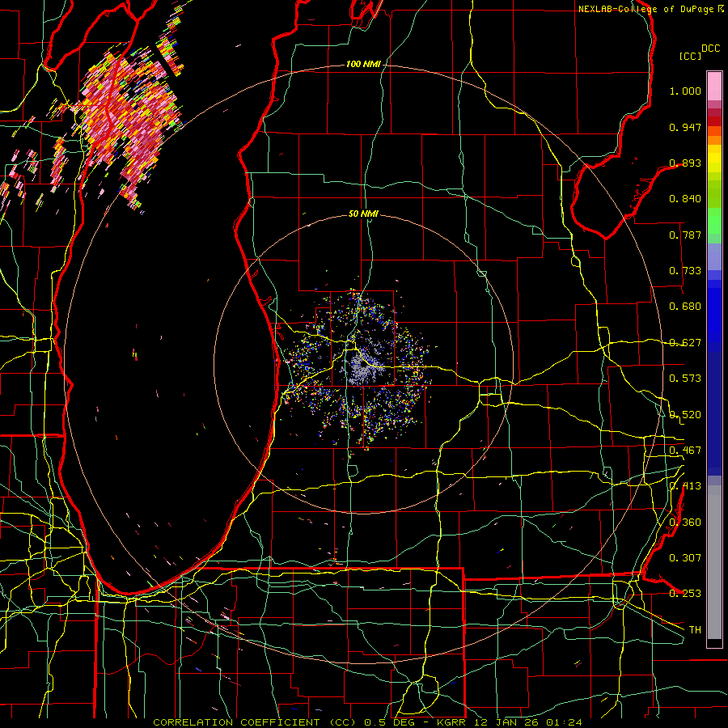Click the 50 NMI range ring label
Image resolution: width=728 pixels, height=728 pixels.
pos(363,214)
